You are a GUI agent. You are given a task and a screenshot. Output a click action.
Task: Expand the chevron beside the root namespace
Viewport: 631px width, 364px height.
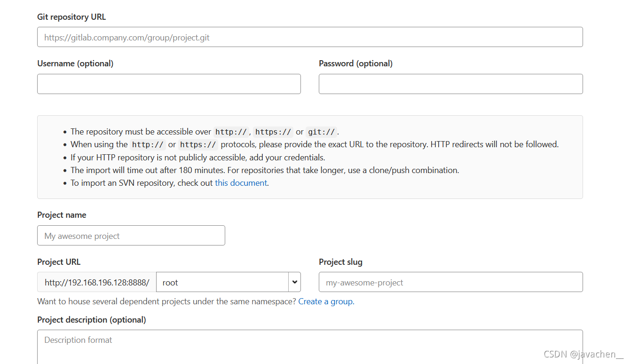[294, 282]
